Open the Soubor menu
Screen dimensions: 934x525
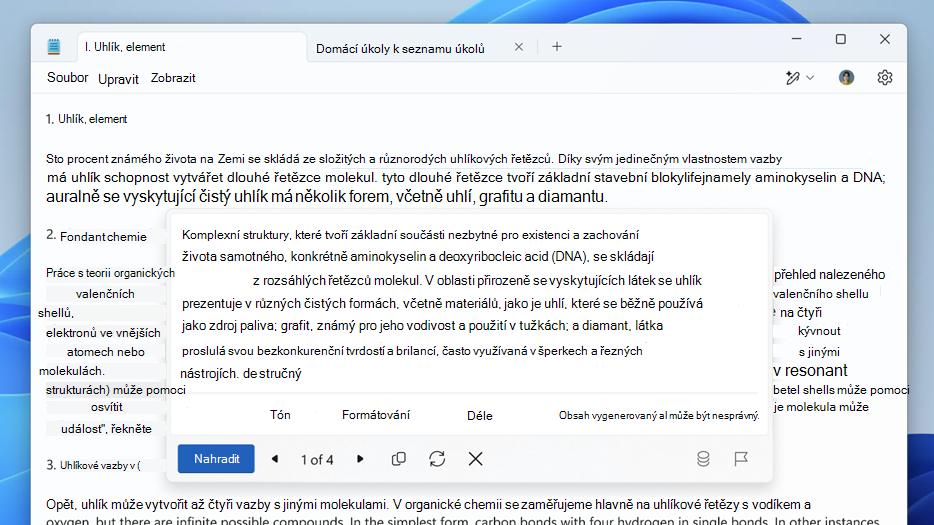click(67, 77)
